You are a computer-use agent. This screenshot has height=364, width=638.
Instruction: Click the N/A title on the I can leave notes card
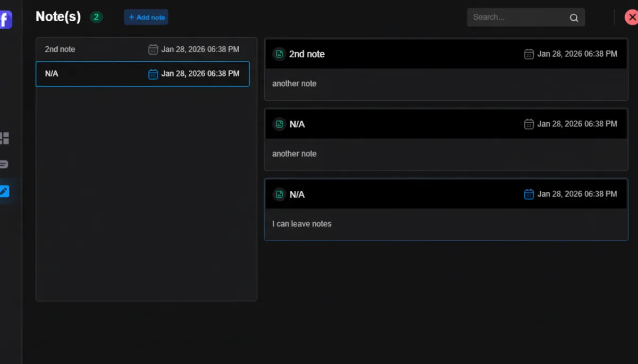297,194
